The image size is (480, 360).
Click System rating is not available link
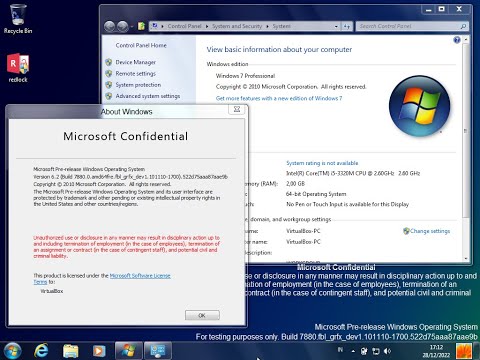click(322, 163)
